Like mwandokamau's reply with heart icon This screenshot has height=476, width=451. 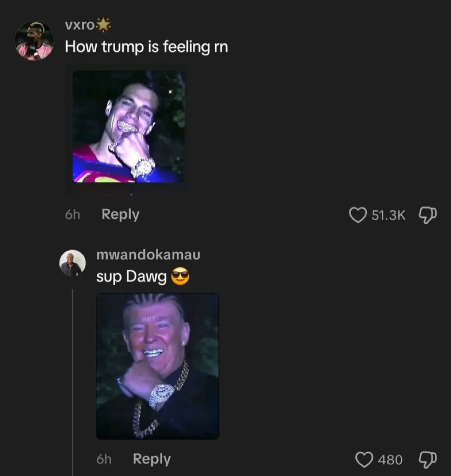[364, 460]
